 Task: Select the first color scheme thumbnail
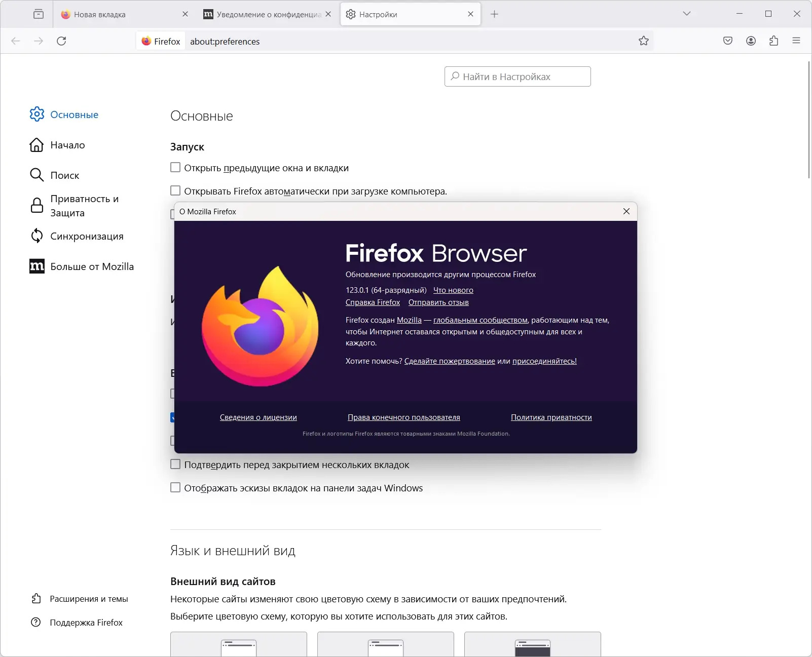click(239, 647)
